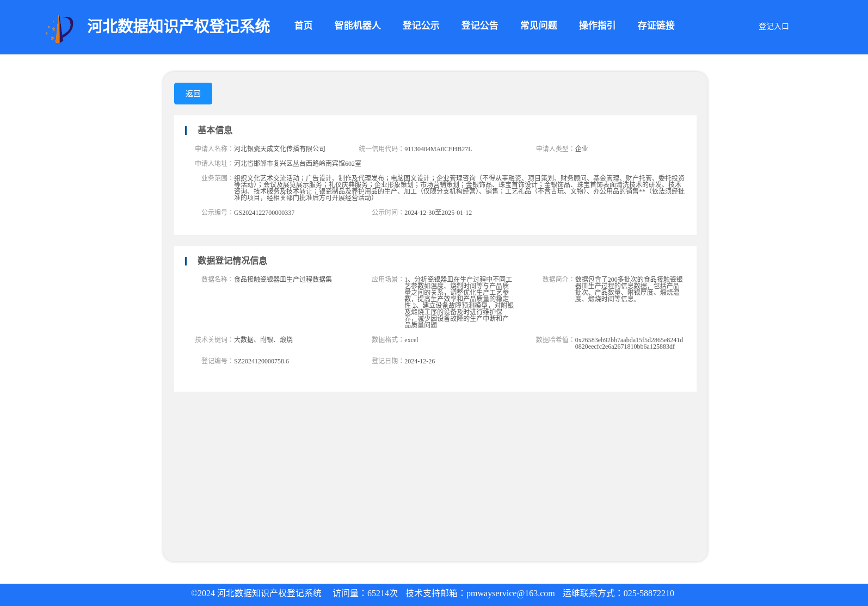868x606 pixels.
Task: Click the data format value excel
Action: [x=411, y=340]
